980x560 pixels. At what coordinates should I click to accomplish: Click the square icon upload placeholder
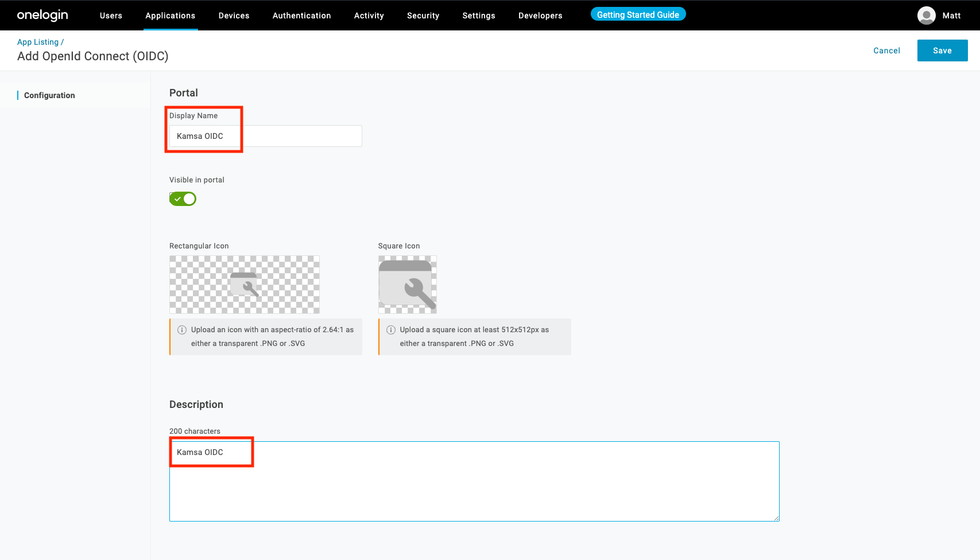(x=408, y=285)
